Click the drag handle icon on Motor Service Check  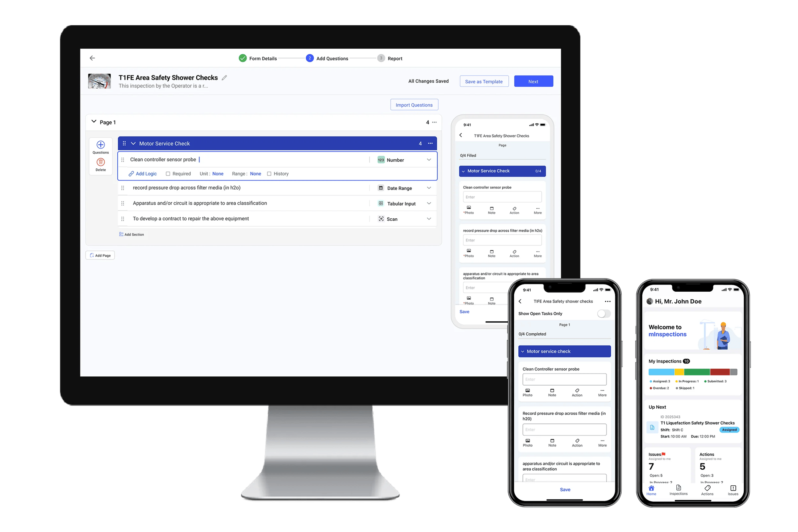click(124, 144)
